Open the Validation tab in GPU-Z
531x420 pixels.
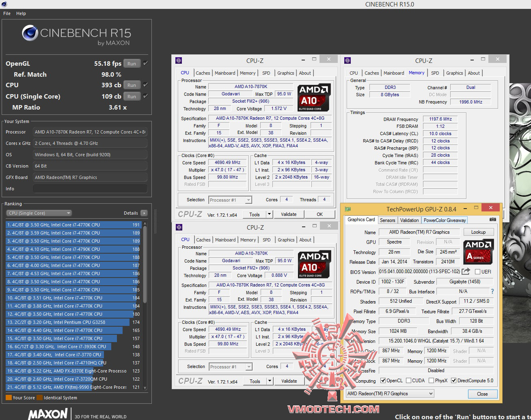coord(409,220)
